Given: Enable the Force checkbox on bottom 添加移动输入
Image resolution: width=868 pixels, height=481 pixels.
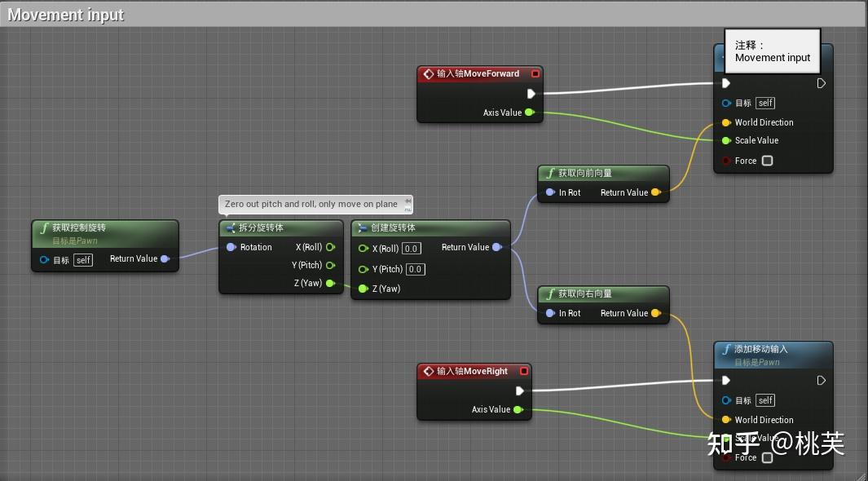Looking at the screenshot, I should [764, 457].
